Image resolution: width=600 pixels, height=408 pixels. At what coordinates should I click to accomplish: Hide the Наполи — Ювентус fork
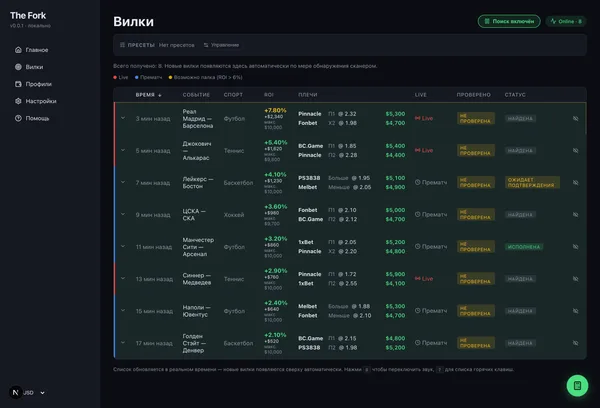(x=576, y=311)
